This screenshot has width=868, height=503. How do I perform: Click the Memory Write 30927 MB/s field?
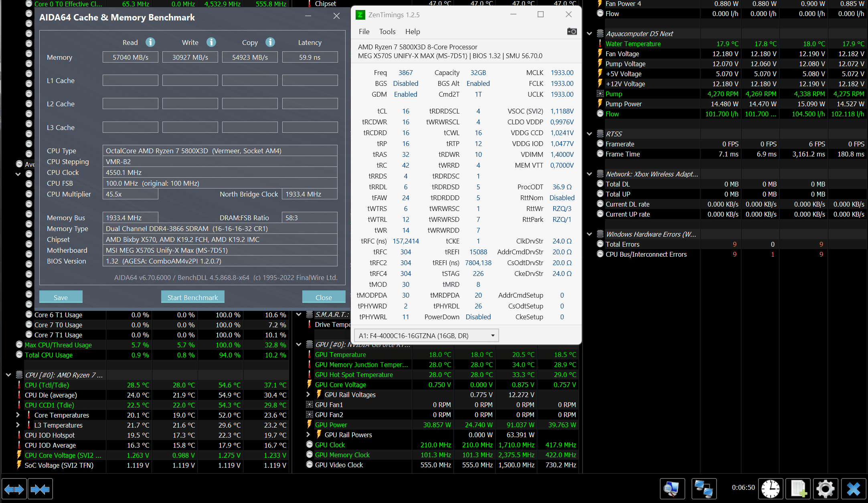(190, 57)
